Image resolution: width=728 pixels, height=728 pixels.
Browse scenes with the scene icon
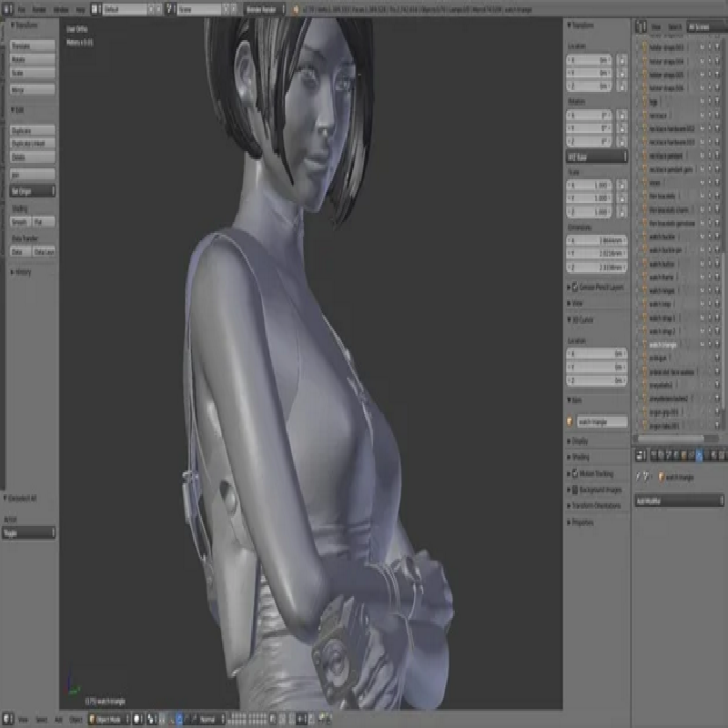tap(170, 9)
